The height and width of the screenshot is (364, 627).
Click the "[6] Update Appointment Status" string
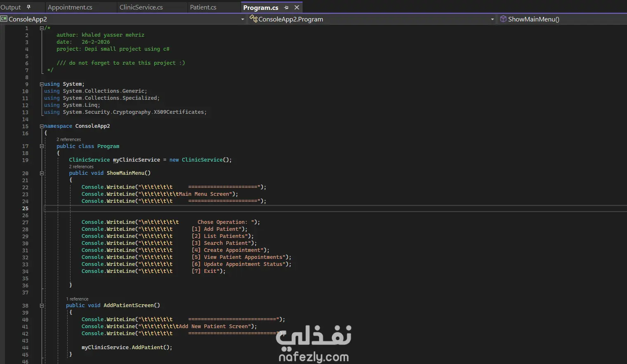237,264
